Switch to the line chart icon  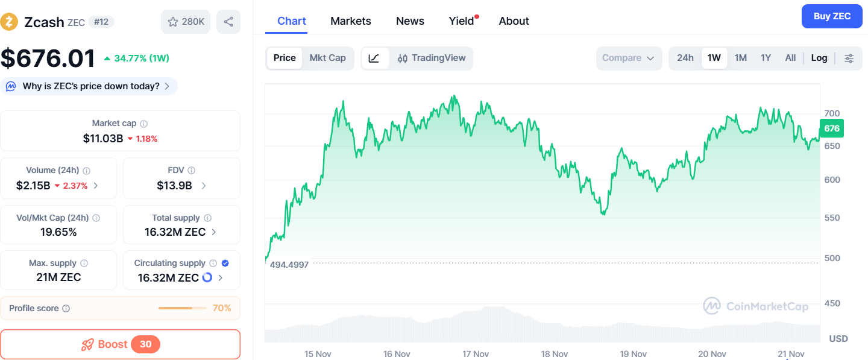(374, 58)
